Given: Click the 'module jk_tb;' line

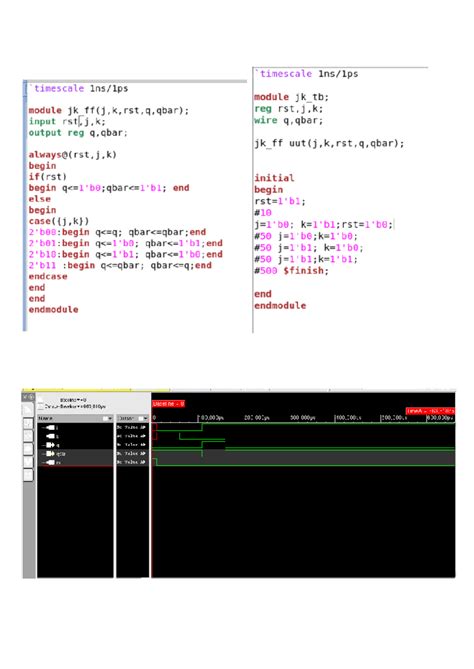Looking at the screenshot, I should [291, 97].
